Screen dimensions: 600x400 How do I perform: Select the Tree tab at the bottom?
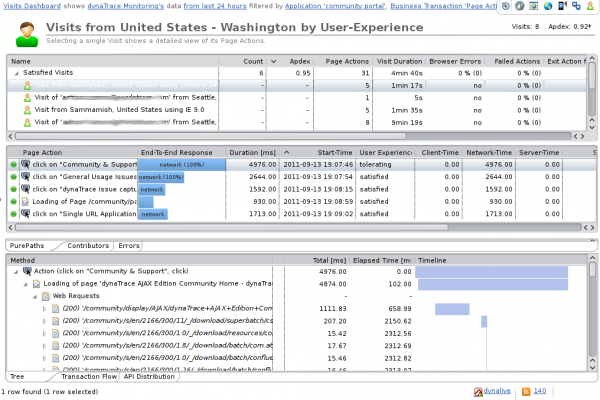17,377
